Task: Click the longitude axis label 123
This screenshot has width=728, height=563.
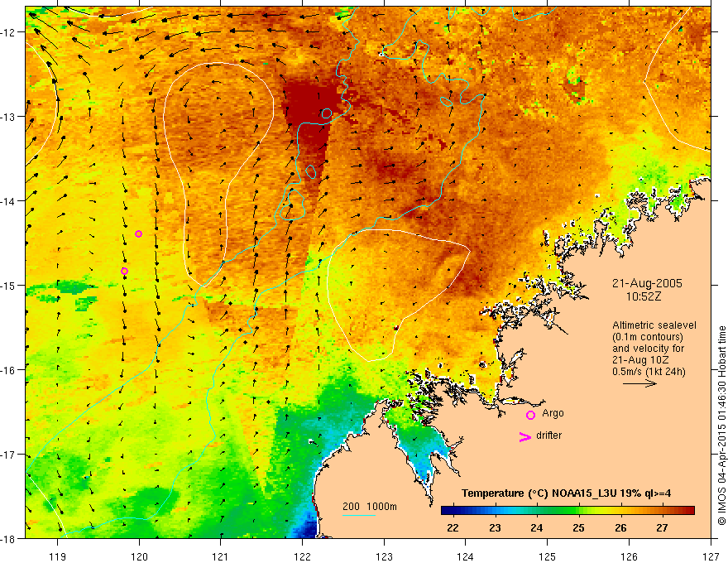Action: (384, 556)
